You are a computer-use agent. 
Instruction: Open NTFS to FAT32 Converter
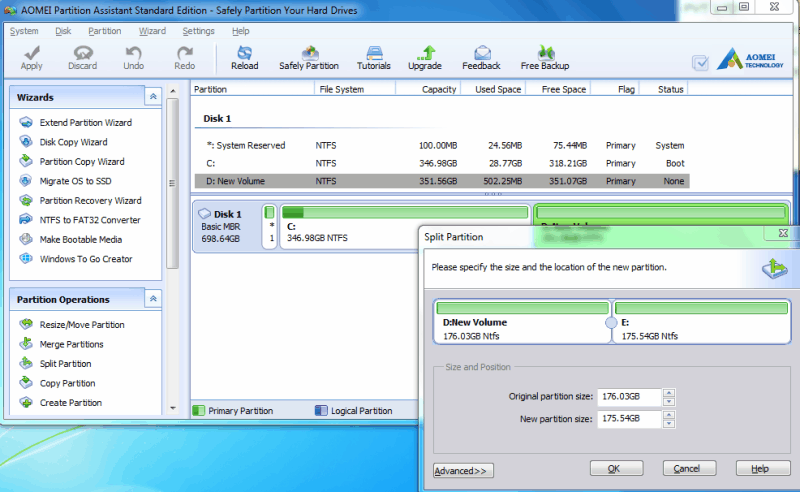click(90, 220)
